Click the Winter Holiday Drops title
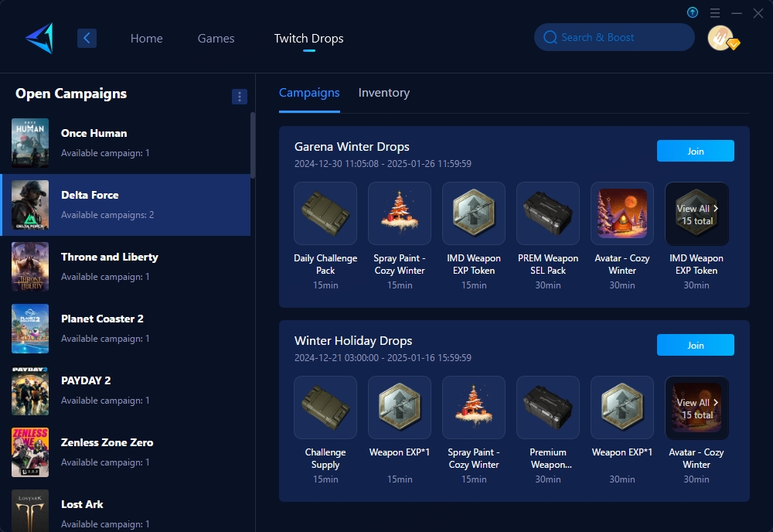The height and width of the screenshot is (532, 773). pos(353,341)
